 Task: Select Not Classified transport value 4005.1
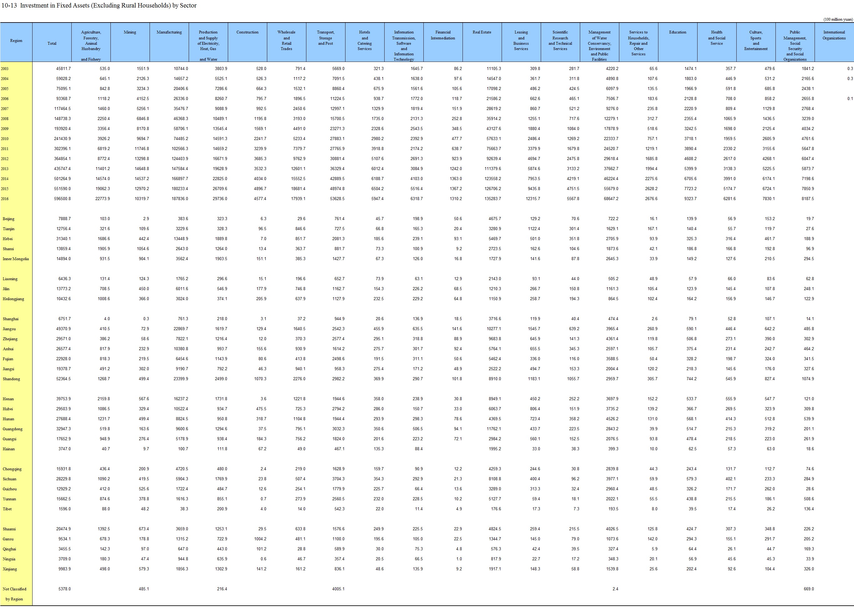[338, 589]
